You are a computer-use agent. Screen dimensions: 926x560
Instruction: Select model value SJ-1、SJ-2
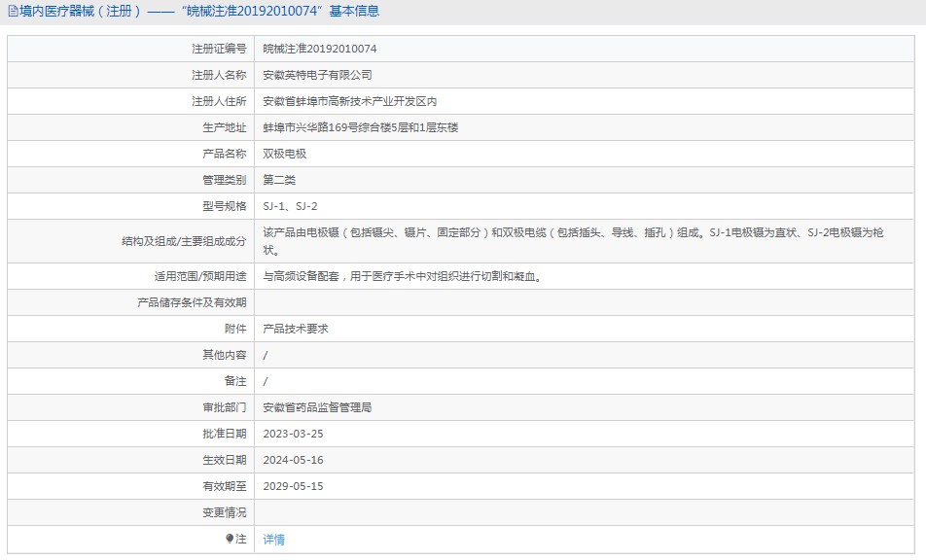pos(290,206)
